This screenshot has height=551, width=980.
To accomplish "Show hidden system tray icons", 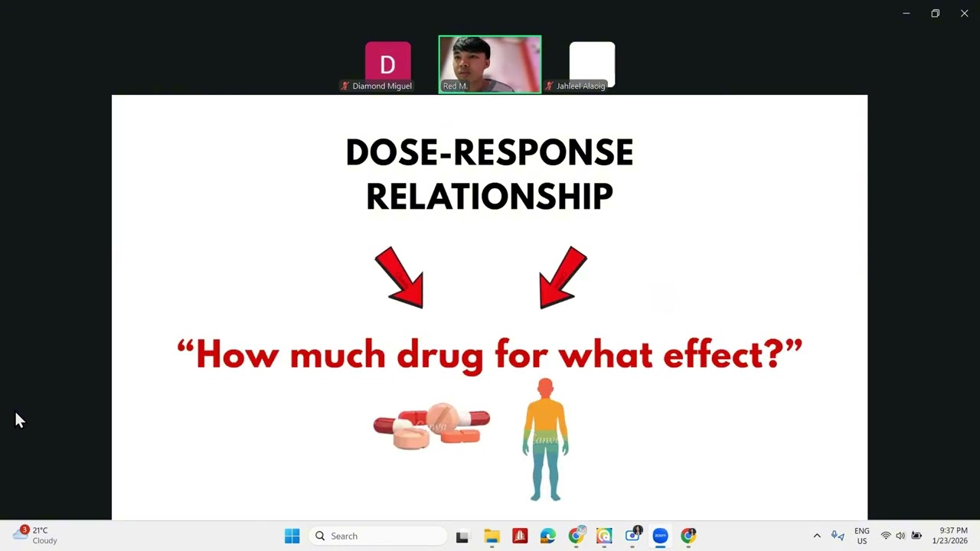I will [817, 536].
